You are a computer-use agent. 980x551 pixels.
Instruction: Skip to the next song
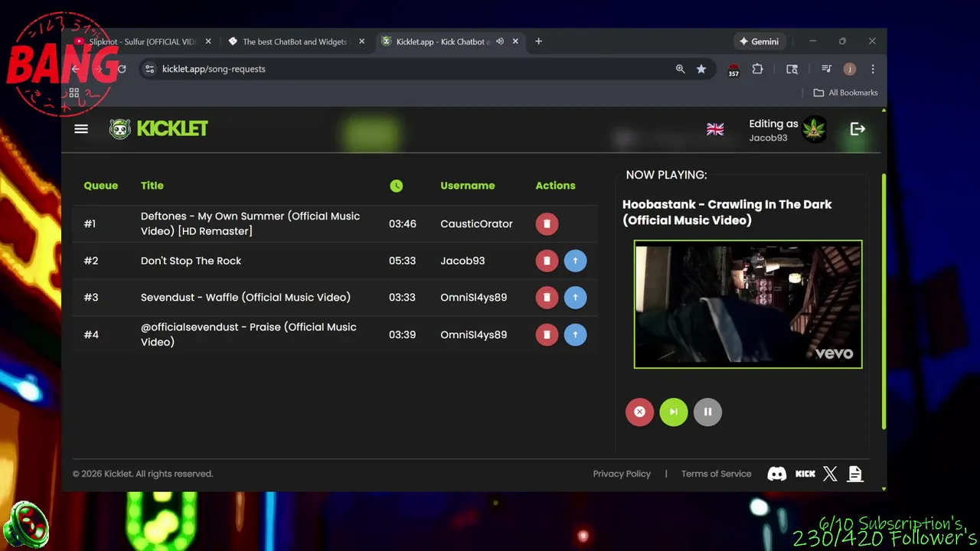click(x=674, y=412)
